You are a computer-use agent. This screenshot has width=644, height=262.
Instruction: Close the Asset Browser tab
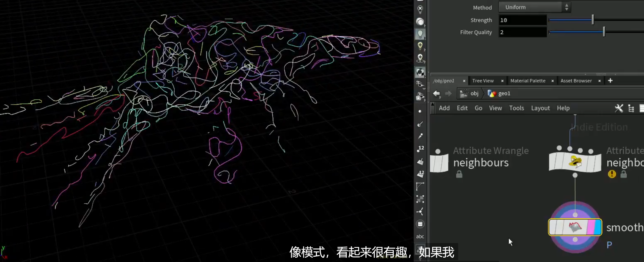[600, 81]
